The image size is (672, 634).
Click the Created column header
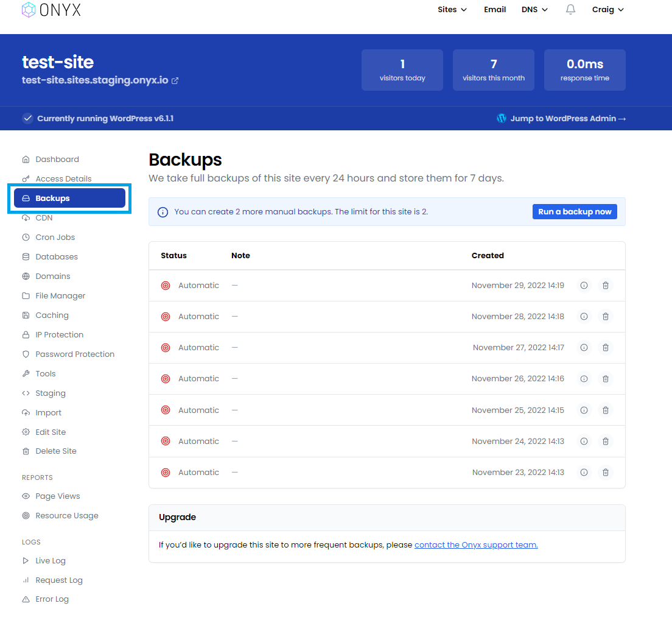click(488, 255)
